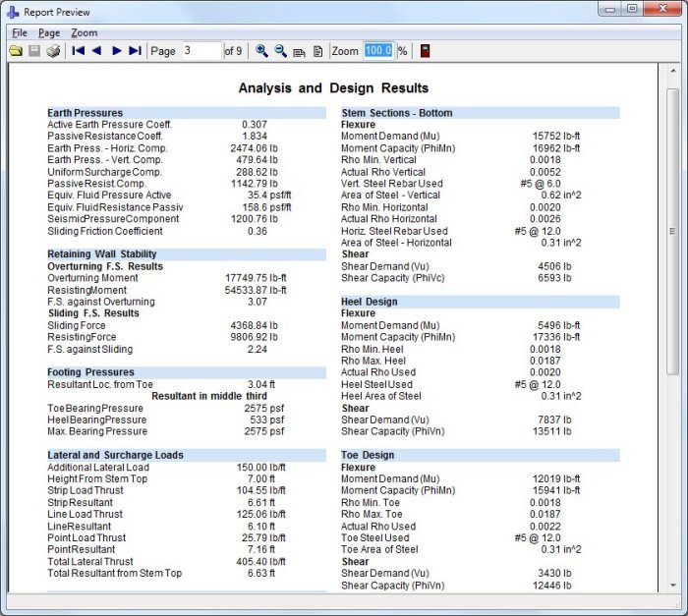The image size is (688, 616).
Task: Open the Page menu
Action: [x=49, y=32]
